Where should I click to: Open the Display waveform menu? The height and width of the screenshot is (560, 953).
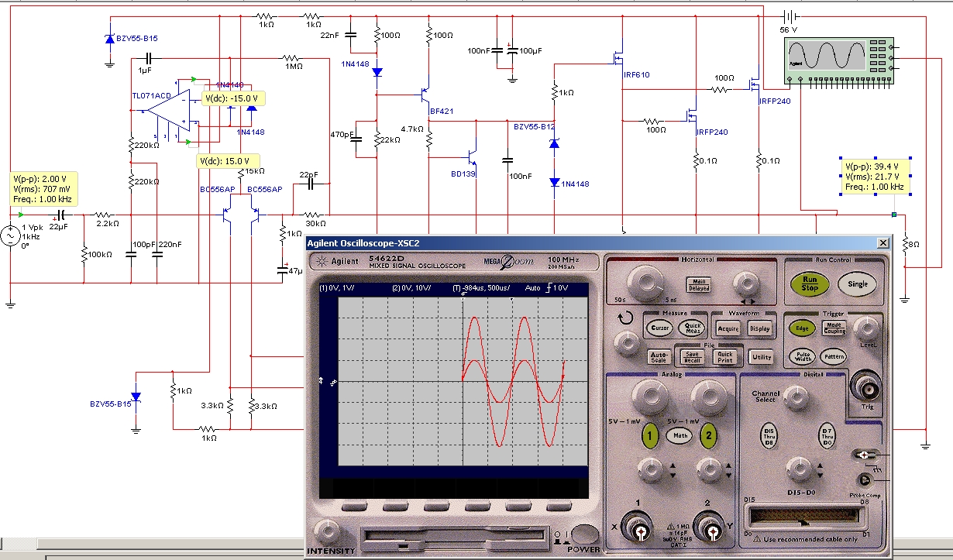point(760,328)
